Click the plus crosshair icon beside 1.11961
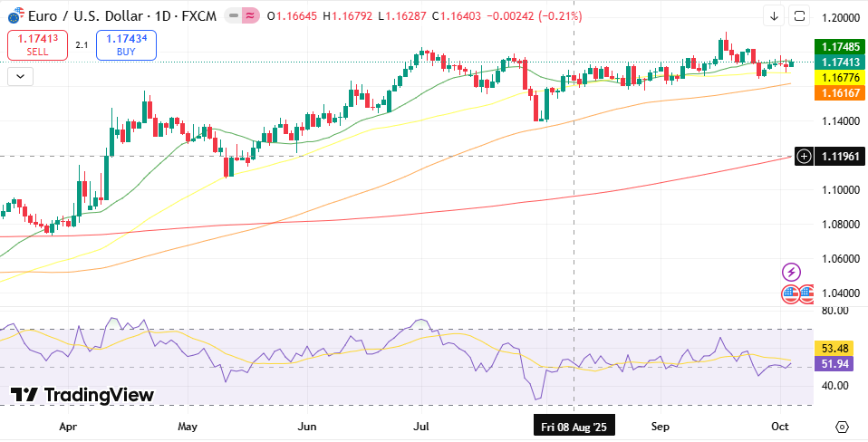868x442 pixels. click(804, 157)
